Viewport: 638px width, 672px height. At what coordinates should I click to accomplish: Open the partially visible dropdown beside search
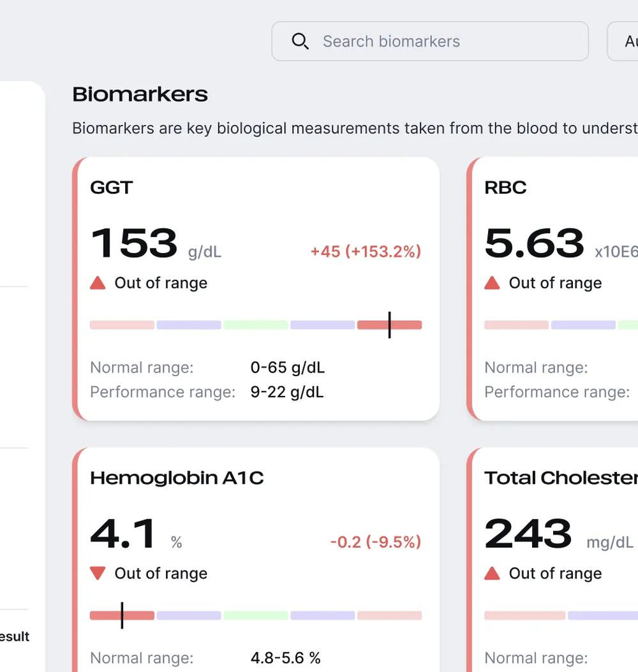[623, 41]
